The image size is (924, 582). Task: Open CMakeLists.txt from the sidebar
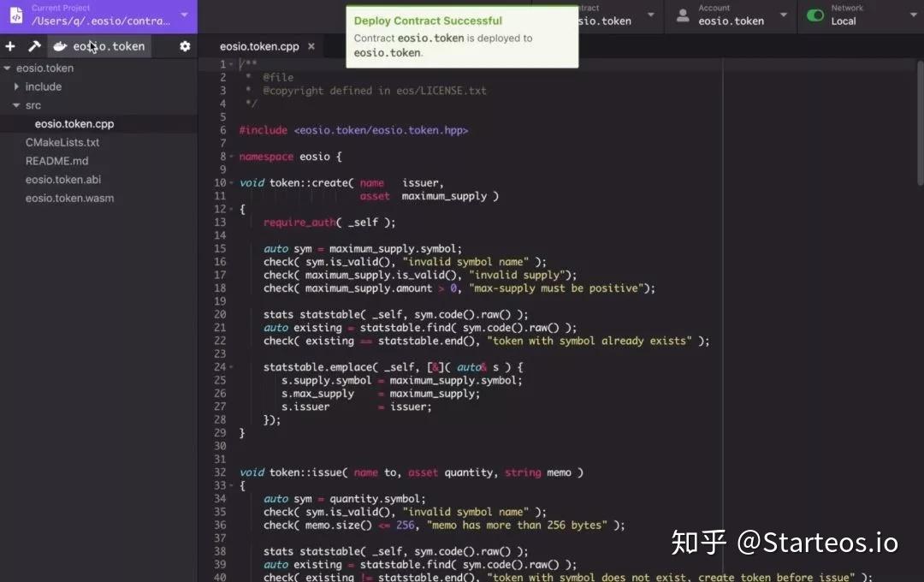coord(64,142)
